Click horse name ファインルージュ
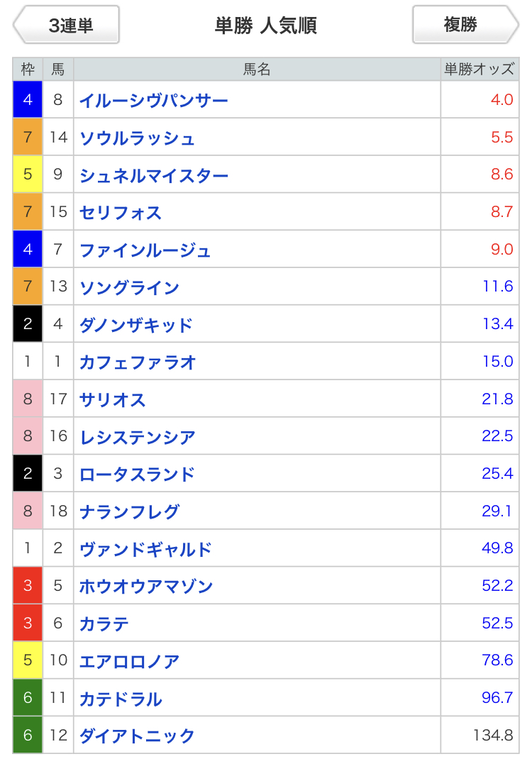The height and width of the screenshot is (759, 532). coord(145,250)
